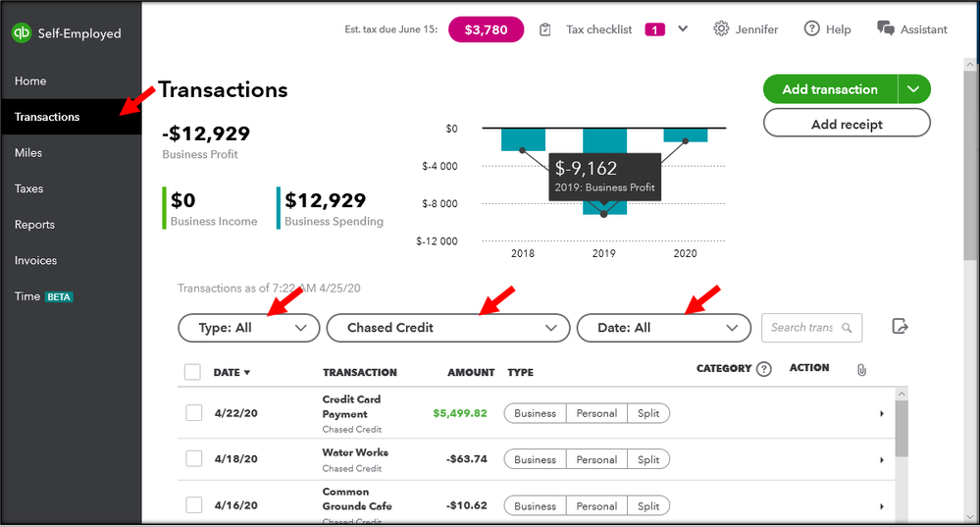Expand the Water Works row arrow
This screenshot has width=980, height=527.
click(882, 459)
